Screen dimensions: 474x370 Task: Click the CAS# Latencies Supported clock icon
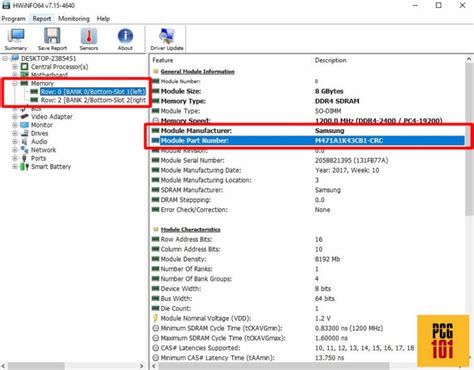[x=155, y=348]
